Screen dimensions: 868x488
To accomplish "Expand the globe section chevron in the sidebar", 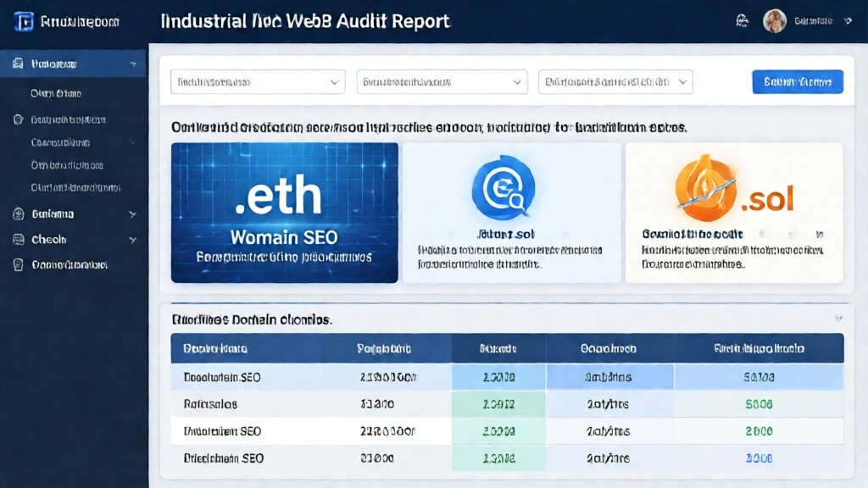I will coord(132,214).
